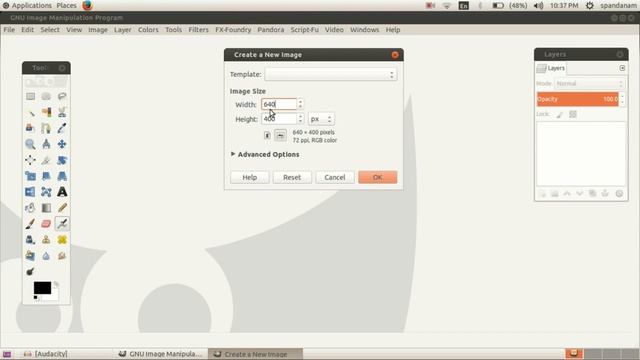Click the Height spinner arrows

tap(300, 119)
